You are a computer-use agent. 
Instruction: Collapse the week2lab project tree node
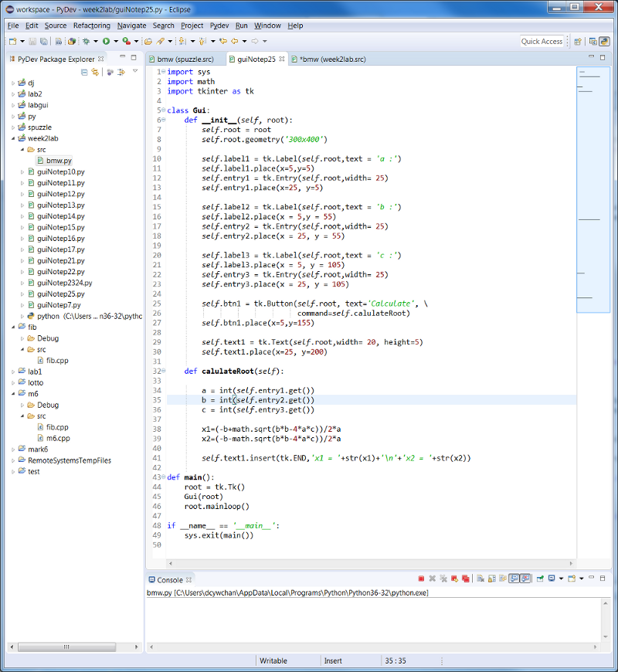coord(13,138)
